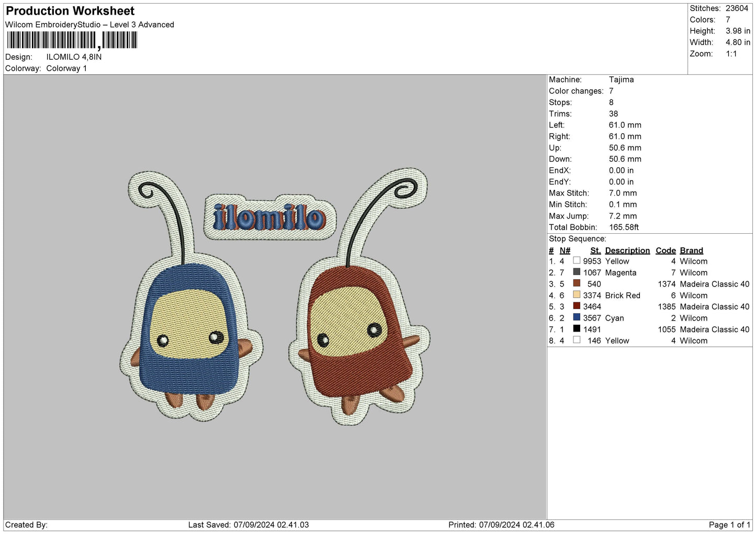
Task: Click the white swatch beside 9953 Yellow
Action: [x=577, y=260]
